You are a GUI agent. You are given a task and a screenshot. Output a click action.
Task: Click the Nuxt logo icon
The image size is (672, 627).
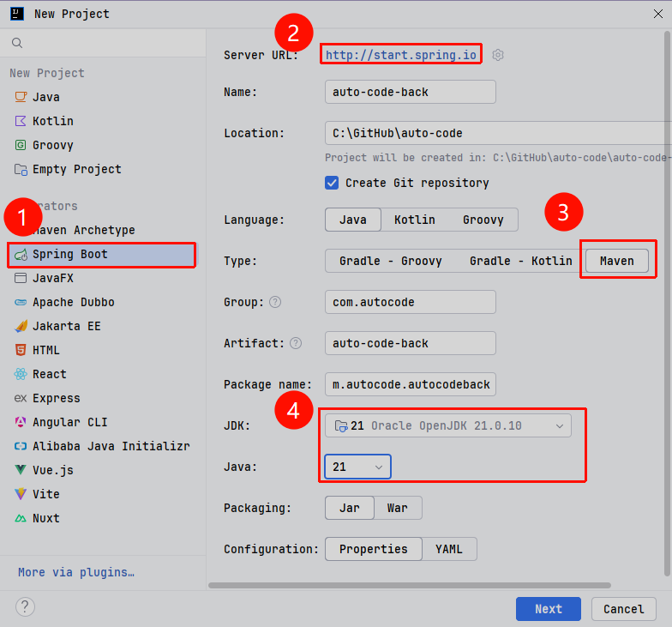(x=21, y=518)
